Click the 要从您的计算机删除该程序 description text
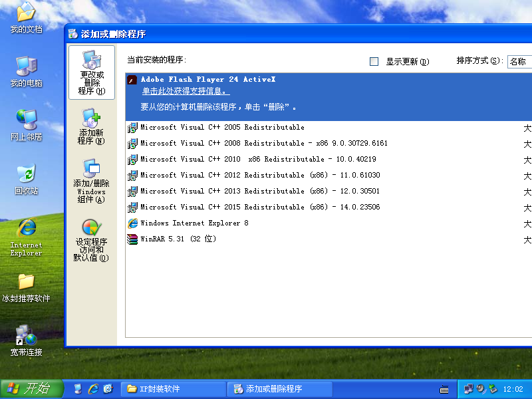 [218, 107]
